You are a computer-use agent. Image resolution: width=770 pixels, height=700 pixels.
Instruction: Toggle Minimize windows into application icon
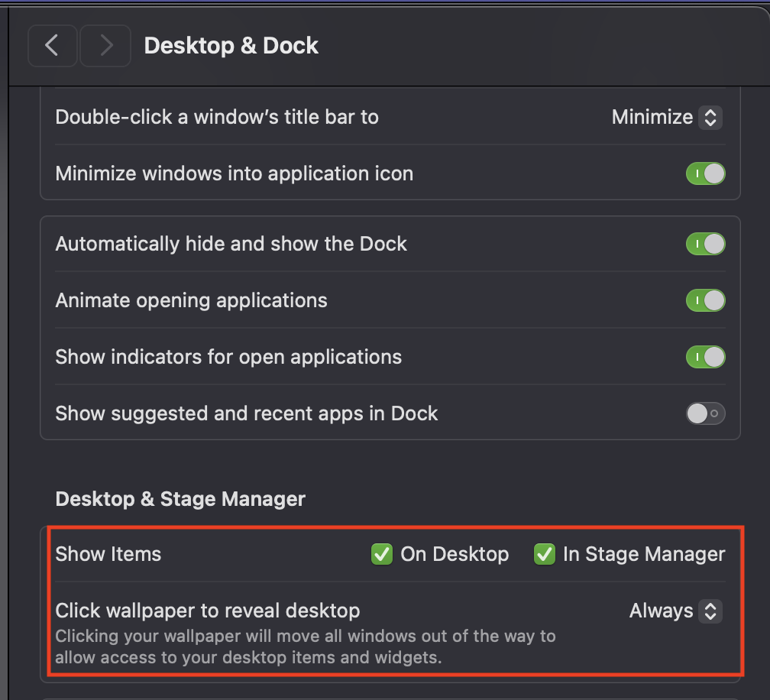click(705, 173)
